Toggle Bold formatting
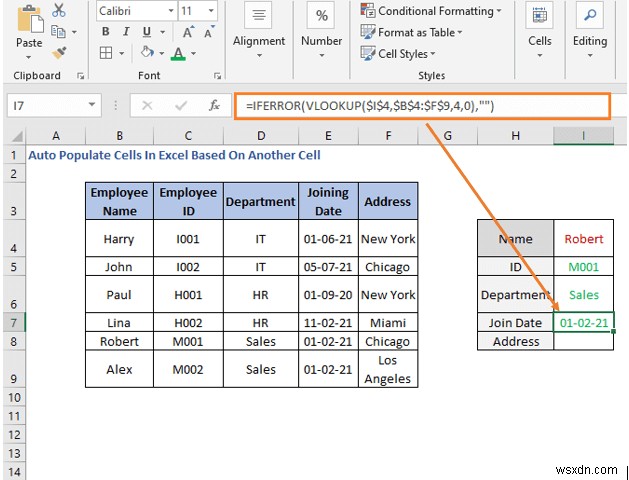This screenshot has height=480, width=629. tap(106, 32)
